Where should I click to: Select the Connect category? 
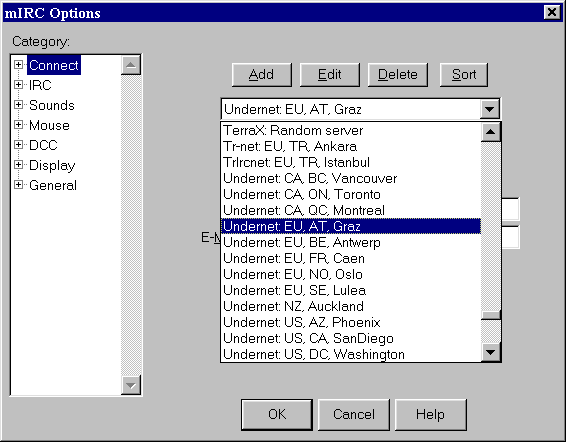pyautogui.click(x=54, y=65)
